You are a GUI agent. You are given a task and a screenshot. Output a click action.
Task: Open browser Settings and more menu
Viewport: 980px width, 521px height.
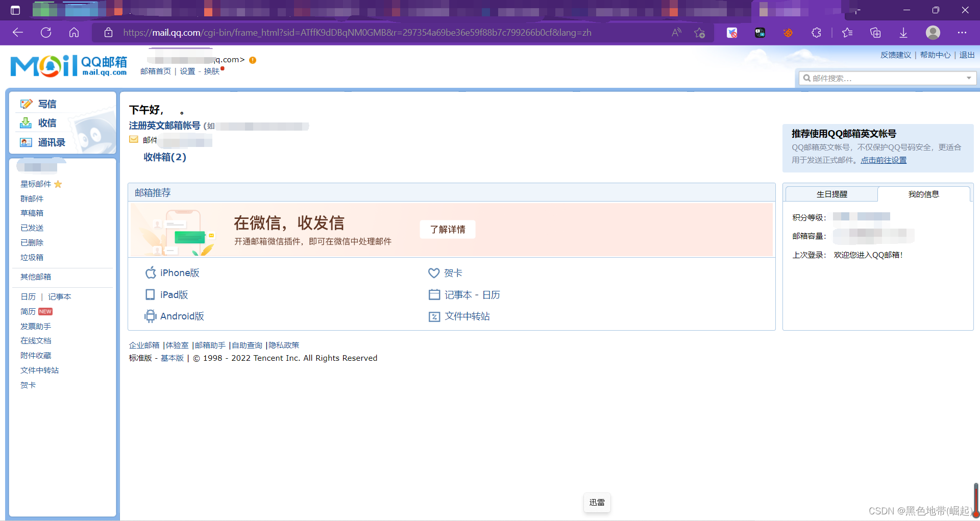point(962,33)
